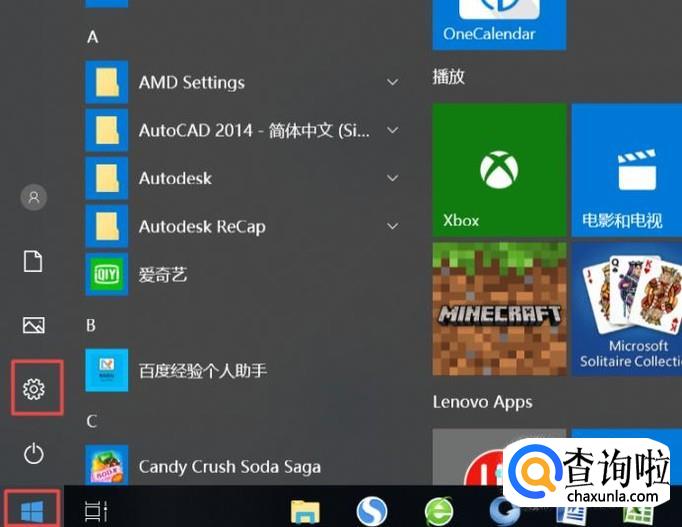Launch Candy Crush Soda Saga
The height and width of the screenshot is (527, 682).
[244, 465]
